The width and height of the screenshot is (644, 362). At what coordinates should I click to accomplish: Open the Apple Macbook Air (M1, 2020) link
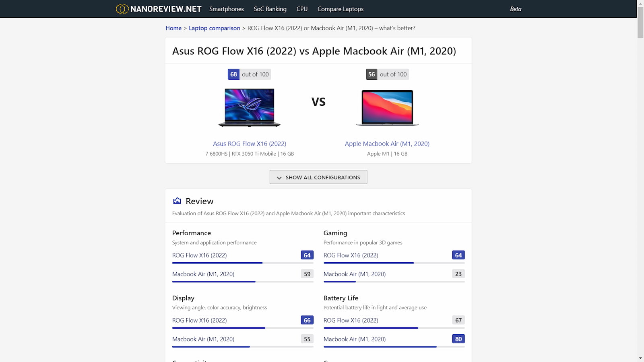tap(387, 144)
